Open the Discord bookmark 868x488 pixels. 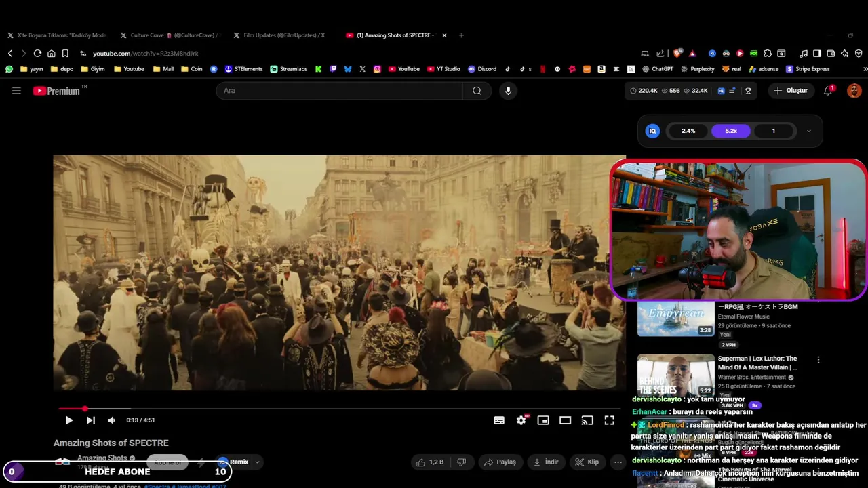pos(482,69)
